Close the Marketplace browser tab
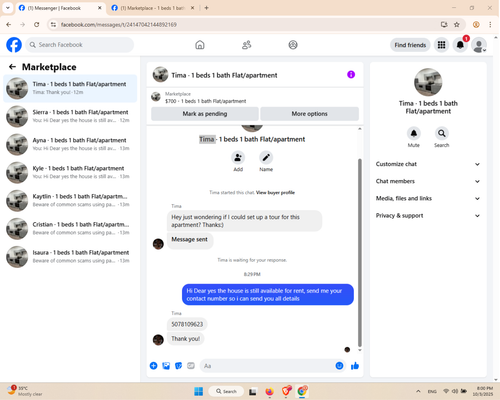 192,8
